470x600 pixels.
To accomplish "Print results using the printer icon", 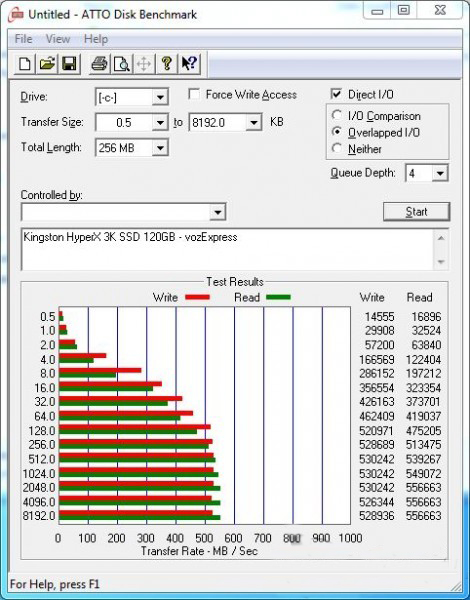I will coord(99,64).
